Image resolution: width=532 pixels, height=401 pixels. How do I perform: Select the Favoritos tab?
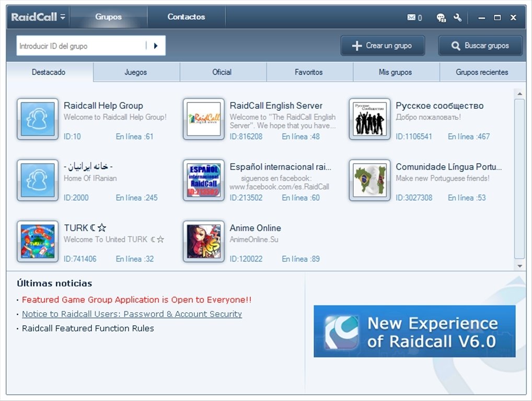[309, 72]
